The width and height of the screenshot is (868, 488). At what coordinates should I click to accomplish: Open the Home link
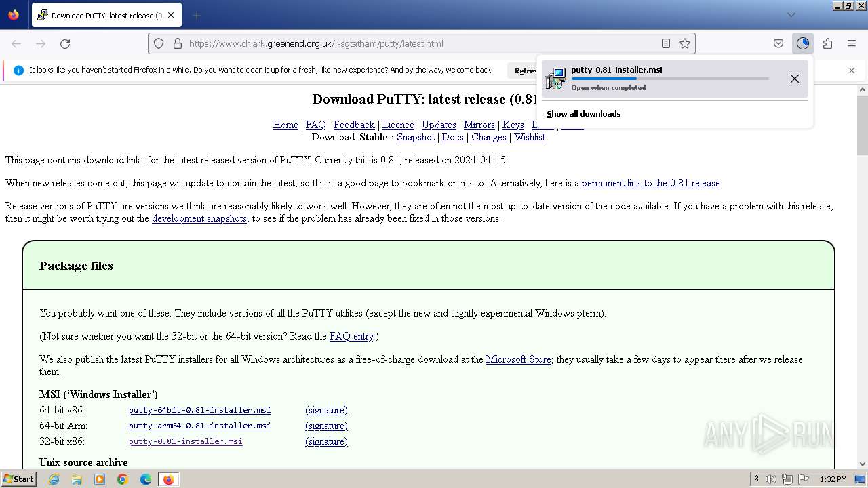285,125
